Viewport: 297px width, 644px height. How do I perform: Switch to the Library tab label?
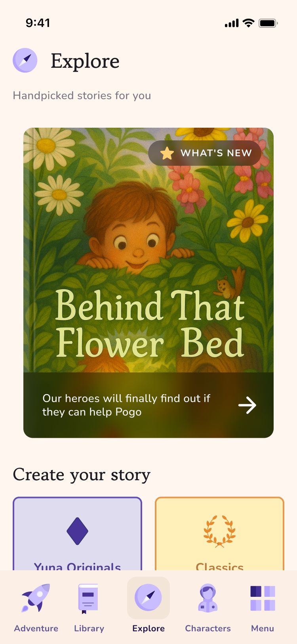[89, 628]
